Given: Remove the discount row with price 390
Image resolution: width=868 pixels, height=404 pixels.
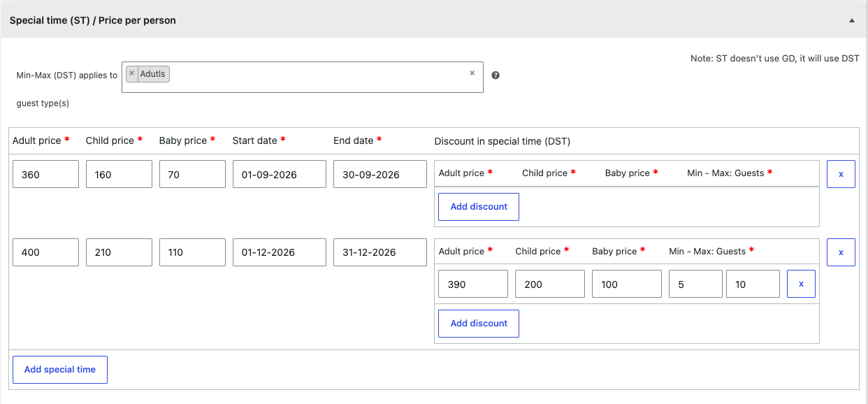Looking at the screenshot, I should (x=801, y=284).
